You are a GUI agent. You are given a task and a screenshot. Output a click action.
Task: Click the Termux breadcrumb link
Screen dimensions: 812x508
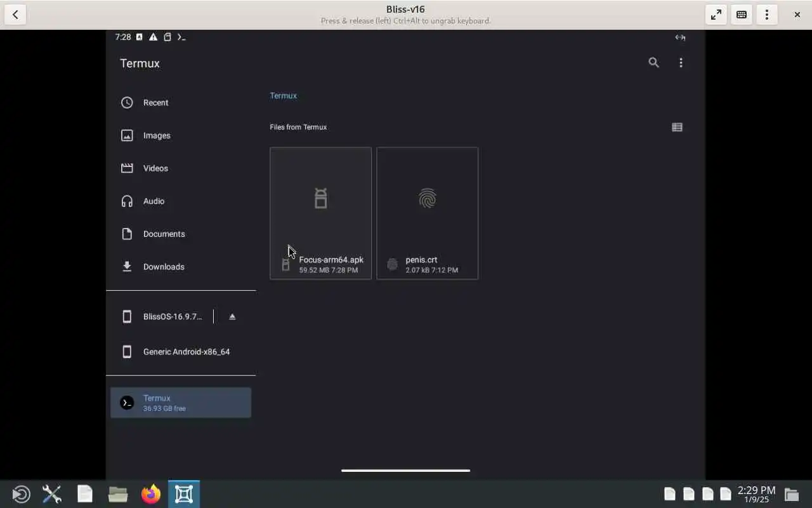click(284, 95)
